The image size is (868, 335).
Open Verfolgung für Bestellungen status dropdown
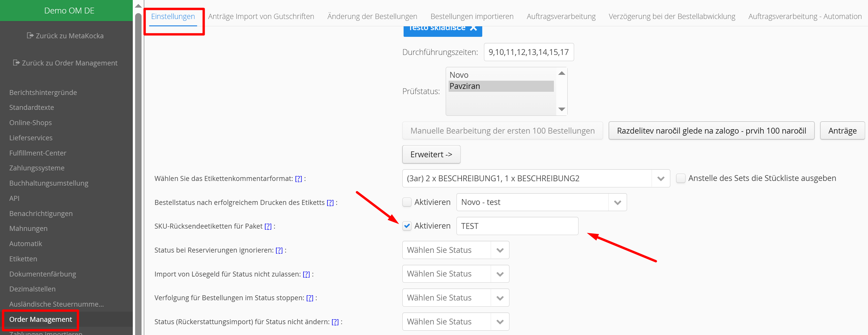pyautogui.click(x=500, y=298)
